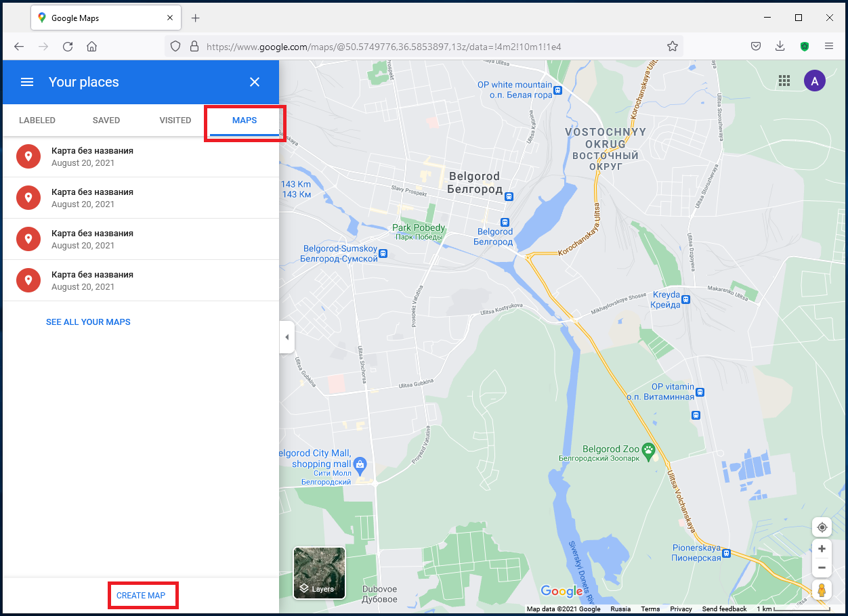The width and height of the screenshot is (848, 616).
Task: Reload the page
Action: point(68,47)
